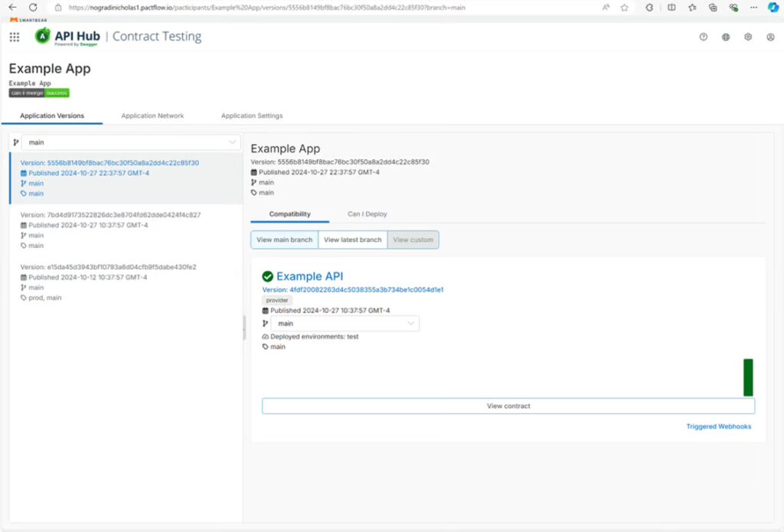Viewport: 784px width, 532px height.
Task: Click the API Hub logo
Action: (x=67, y=37)
